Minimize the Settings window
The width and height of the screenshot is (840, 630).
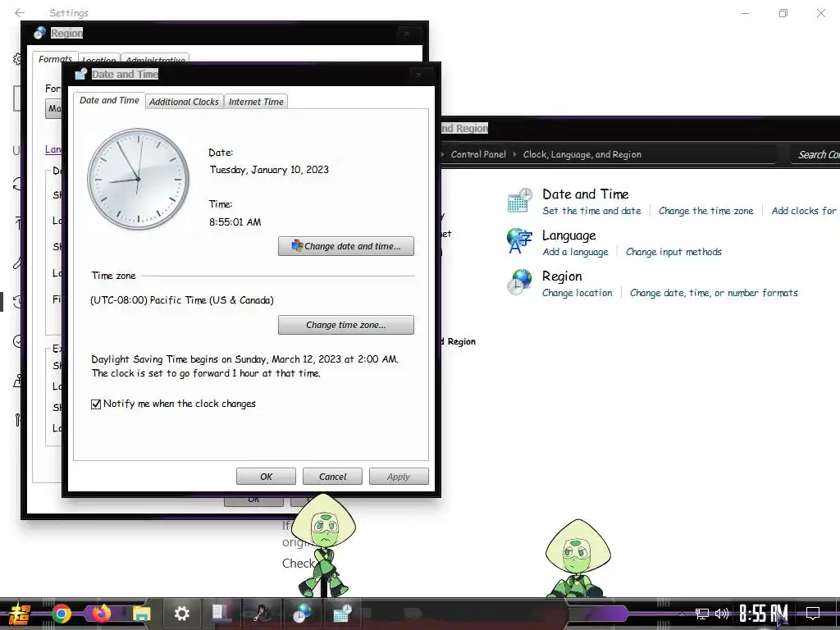click(x=745, y=13)
